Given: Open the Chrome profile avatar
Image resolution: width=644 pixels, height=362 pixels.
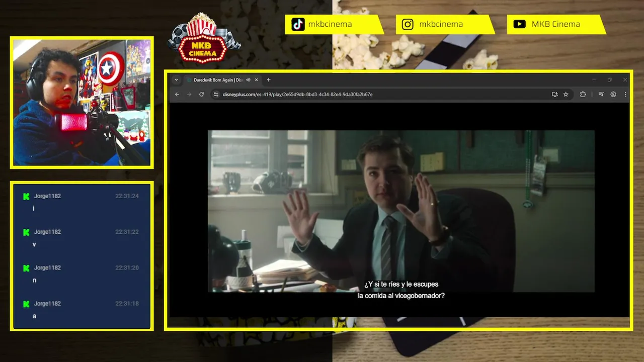Looking at the screenshot, I should tap(613, 94).
